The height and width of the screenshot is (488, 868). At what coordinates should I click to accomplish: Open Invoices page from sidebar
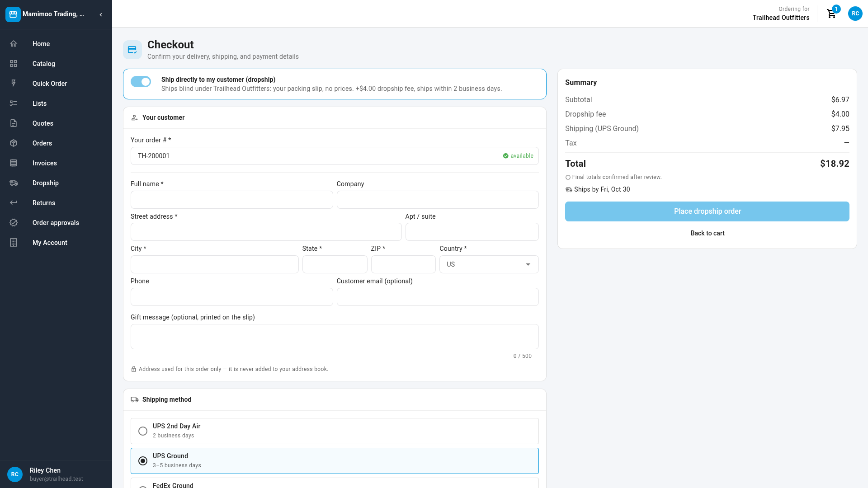56,163
